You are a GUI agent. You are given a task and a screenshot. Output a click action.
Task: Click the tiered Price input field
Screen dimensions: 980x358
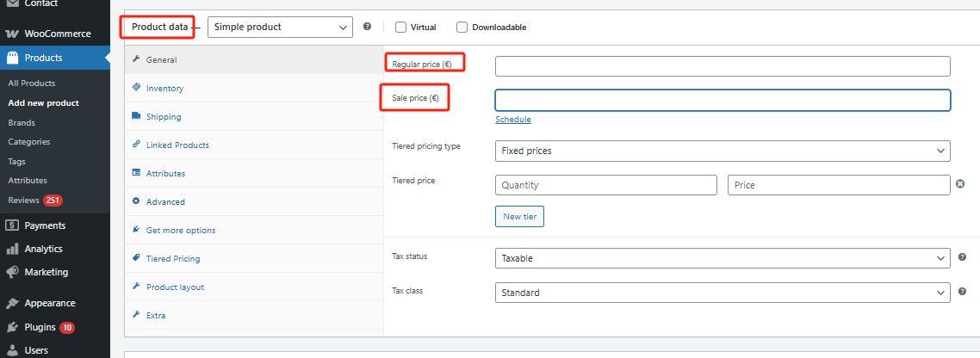[839, 186]
